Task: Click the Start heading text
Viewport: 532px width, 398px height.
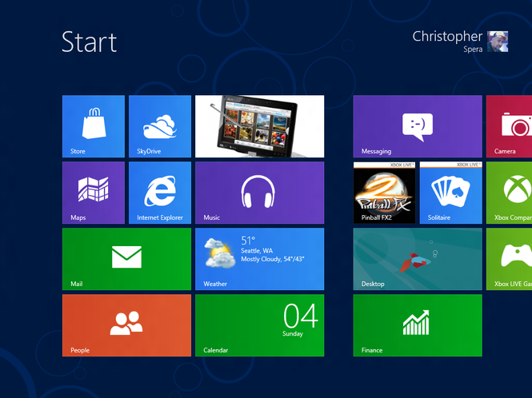Action: click(x=90, y=42)
